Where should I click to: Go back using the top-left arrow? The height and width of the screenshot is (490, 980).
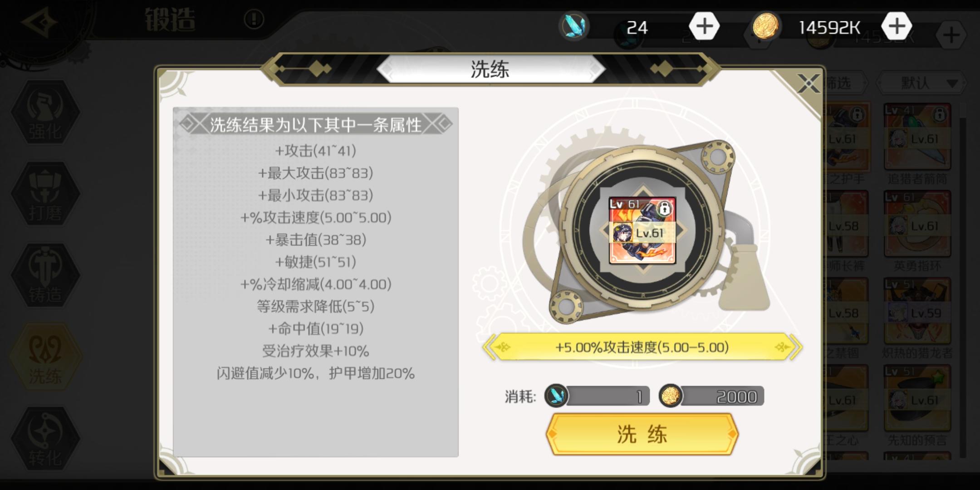tap(40, 21)
